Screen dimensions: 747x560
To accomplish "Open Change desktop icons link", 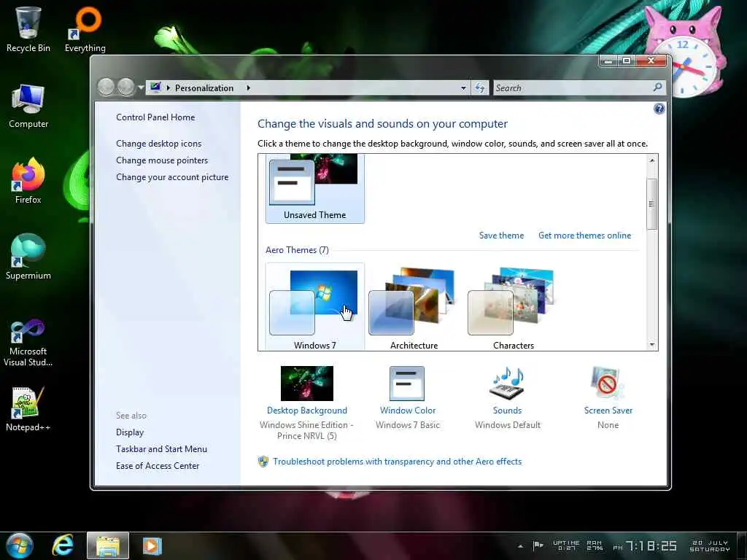I will tap(158, 144).
